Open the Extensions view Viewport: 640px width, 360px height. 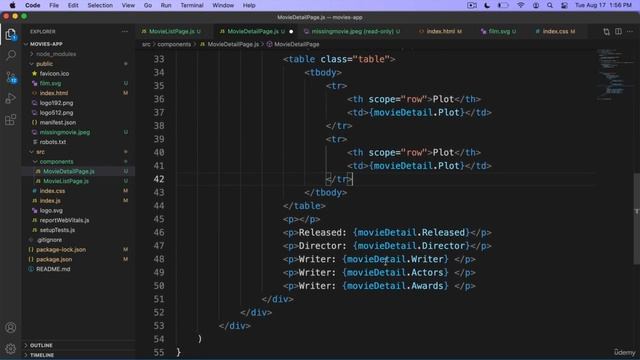11,120
